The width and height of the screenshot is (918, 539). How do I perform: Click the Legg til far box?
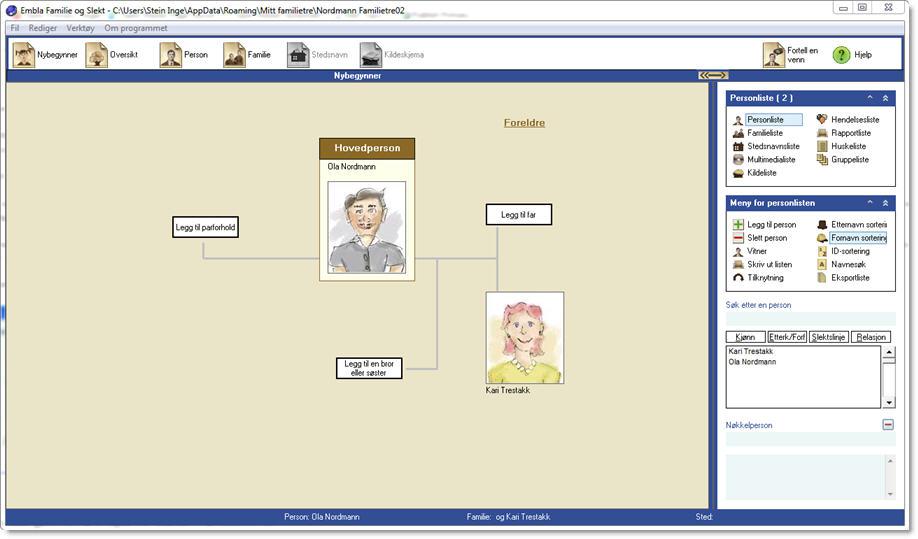click(518, 214)
